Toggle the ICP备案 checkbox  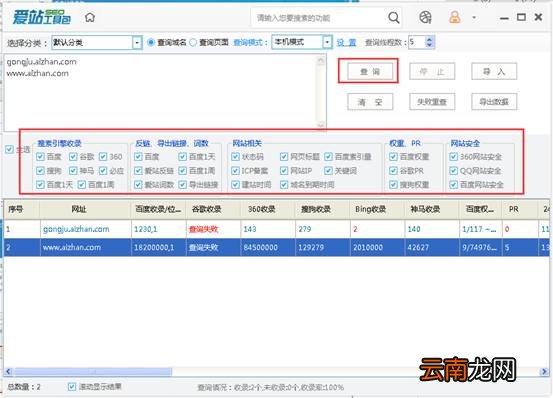point(235,171)
